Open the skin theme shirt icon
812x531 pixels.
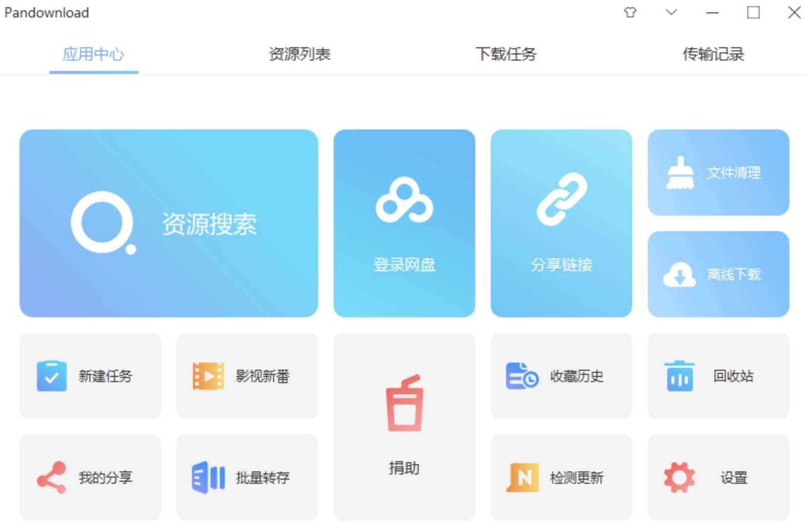tap(630, 12)
